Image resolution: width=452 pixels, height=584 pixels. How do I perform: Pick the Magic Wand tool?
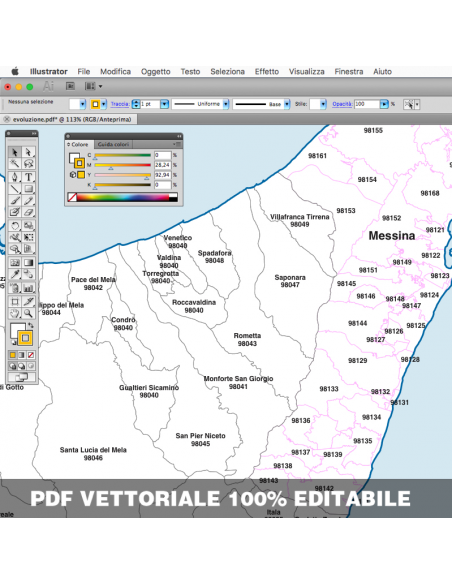(x=15, y=164)
